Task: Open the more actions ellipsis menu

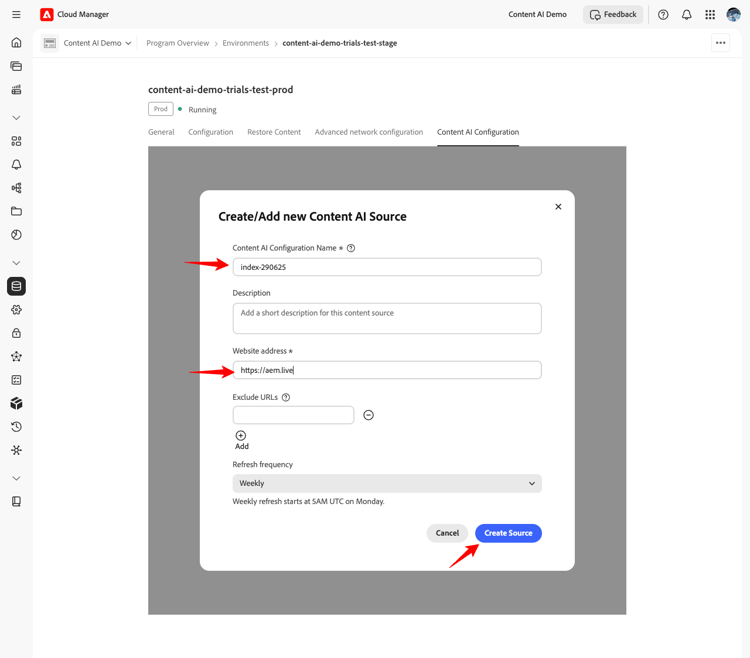Action: pos(720,43)
